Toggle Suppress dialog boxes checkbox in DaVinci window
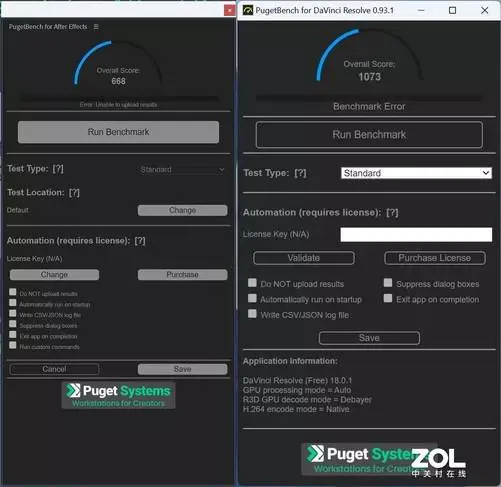Viewport: 501px width, 487px height. (388, 283)
